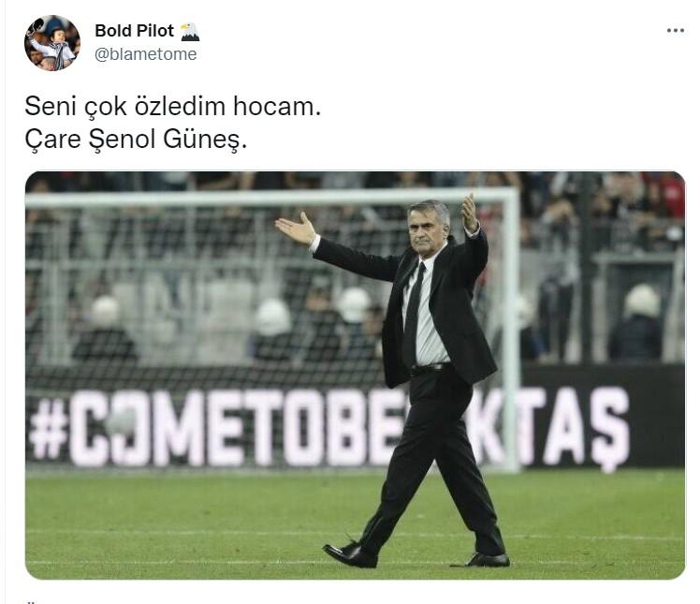This screenshot has width=700, height=604.
Task: Click the man's polished black shoe on grass
Action: [x=351, y=555]
